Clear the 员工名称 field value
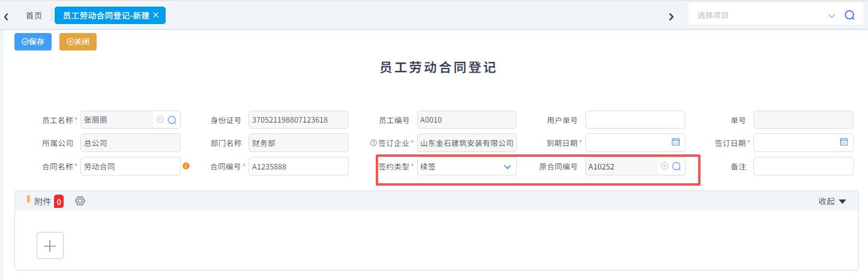 pyautogui.click(x=160, y=120)
